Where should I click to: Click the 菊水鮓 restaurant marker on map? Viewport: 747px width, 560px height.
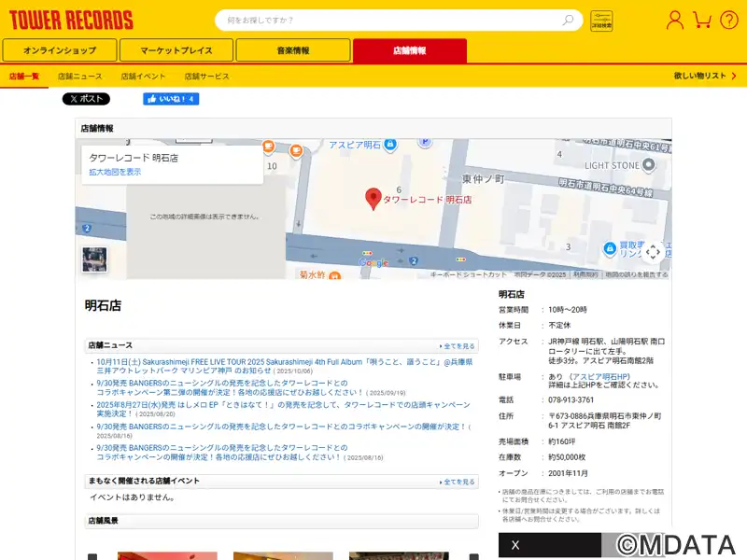(335, 275)
